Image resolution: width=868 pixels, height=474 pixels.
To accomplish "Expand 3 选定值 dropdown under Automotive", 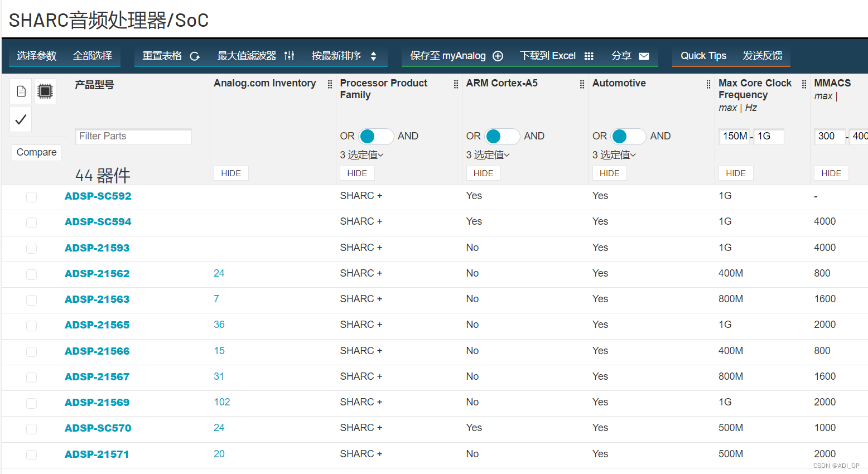I will (x=614, y=155).
